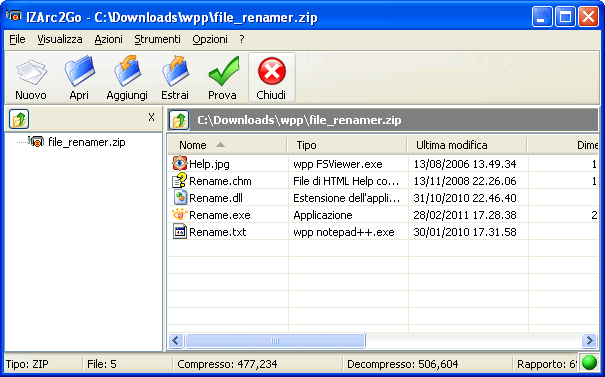This screenshot has width=605, height=377.
Task: Select the Rename.dll file name
Action: [x=216, y=198]
